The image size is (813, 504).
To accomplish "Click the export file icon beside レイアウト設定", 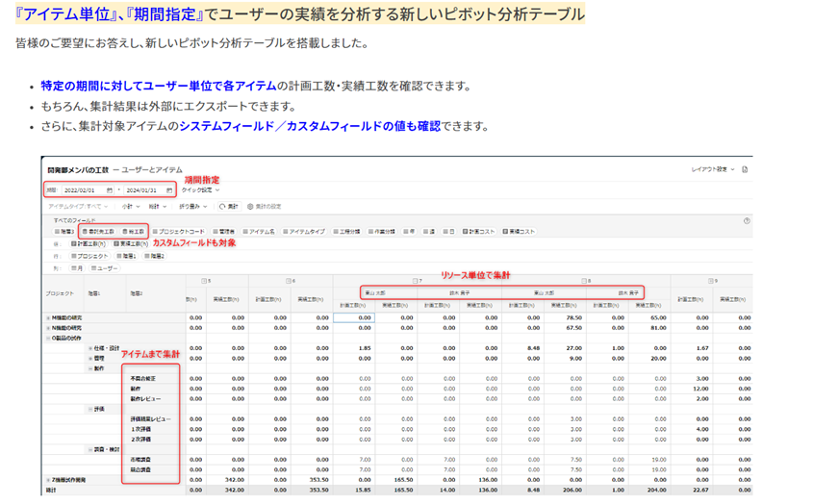I will 745,169.
